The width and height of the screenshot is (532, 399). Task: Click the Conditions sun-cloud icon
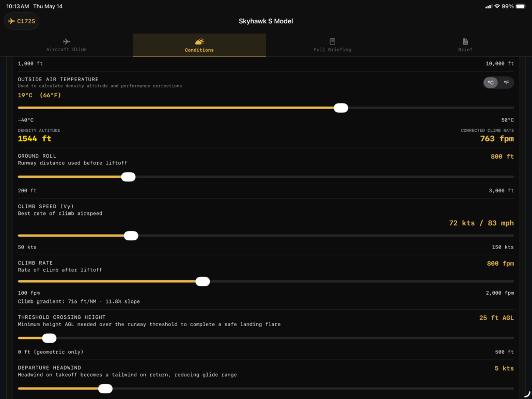tap(199, 41)
